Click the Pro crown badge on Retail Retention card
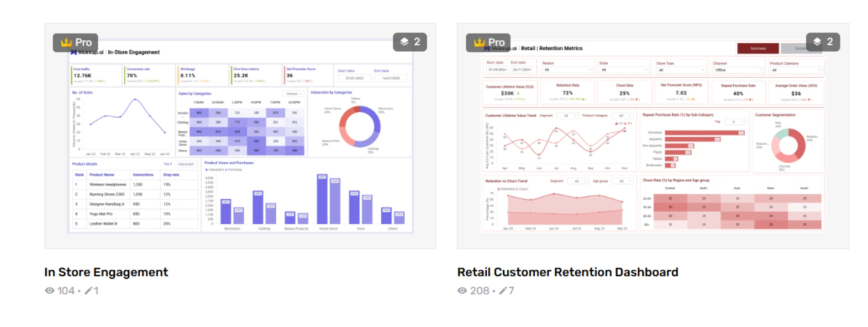 pos(488,43)
